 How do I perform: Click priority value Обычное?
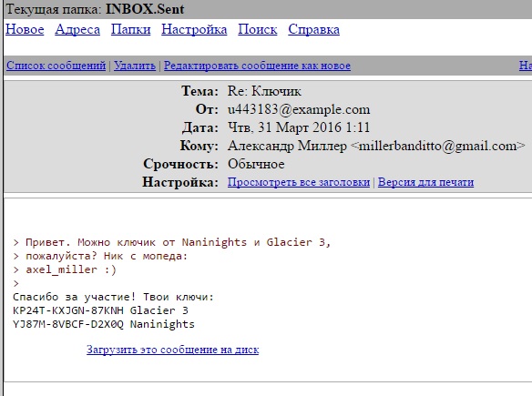(256, 164)
